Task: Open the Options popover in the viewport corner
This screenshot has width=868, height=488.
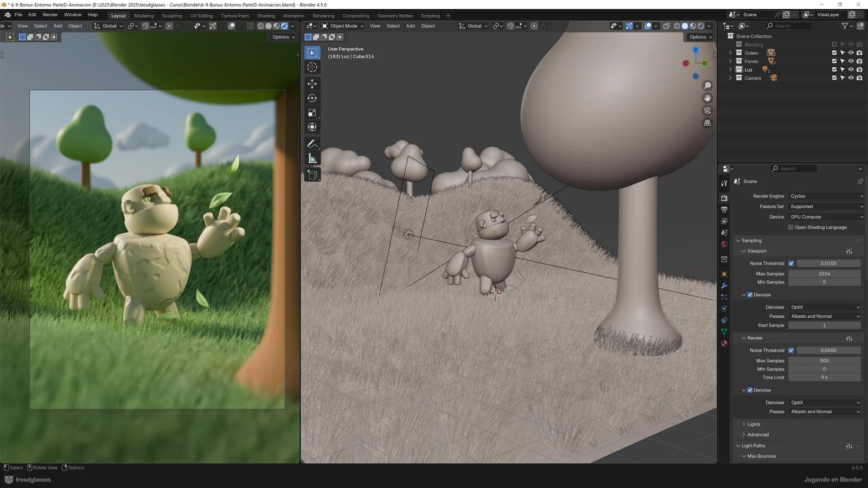Action: [700, 37]
